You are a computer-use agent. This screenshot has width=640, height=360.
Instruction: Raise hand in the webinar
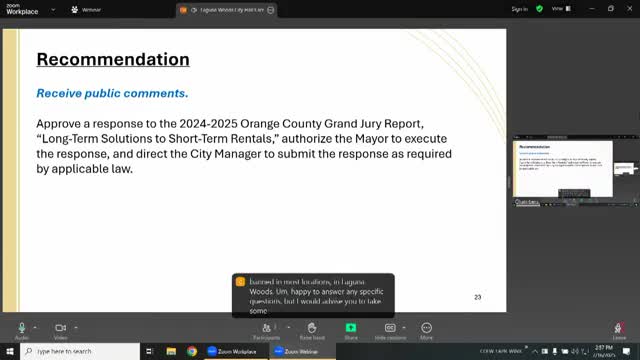coord(312,331)
